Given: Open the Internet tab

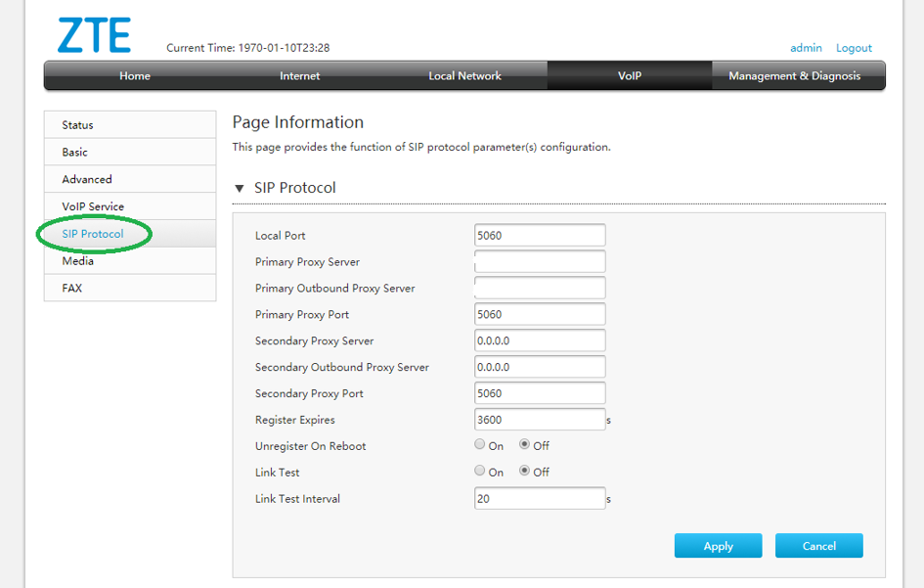Looking at the screenshot, I should pos(299,75).
